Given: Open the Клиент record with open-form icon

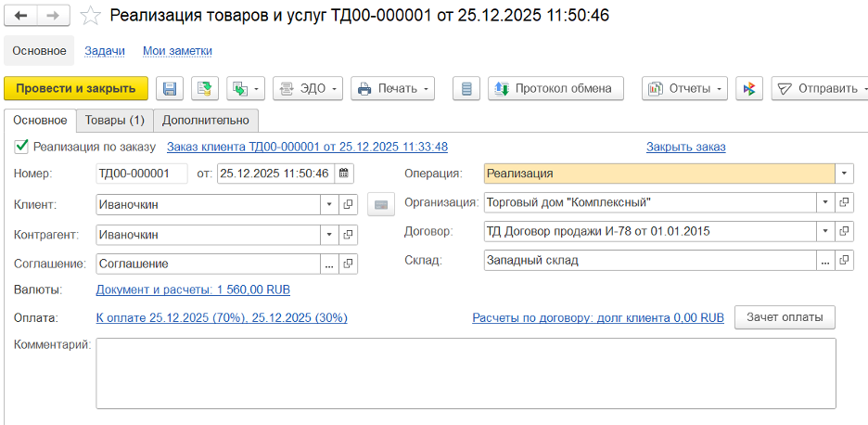Looking at the screenshot, I should pyautogui.click(x=348, y=204).
